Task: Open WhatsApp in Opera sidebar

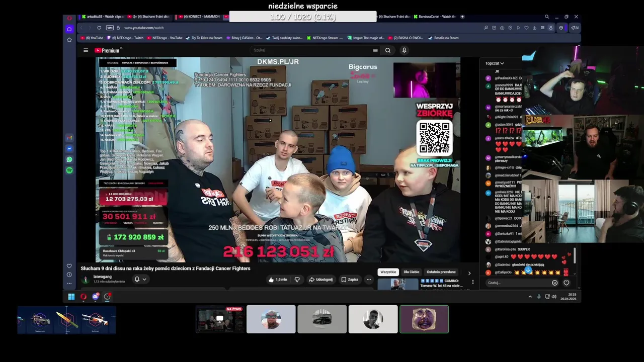Action: pyautogui.click(x=69, y=160)
